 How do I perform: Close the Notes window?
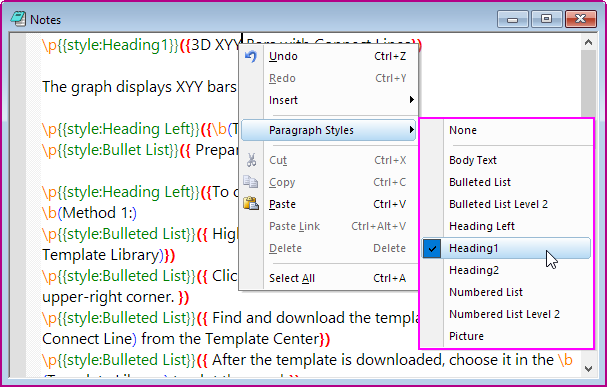pos(580,19)
